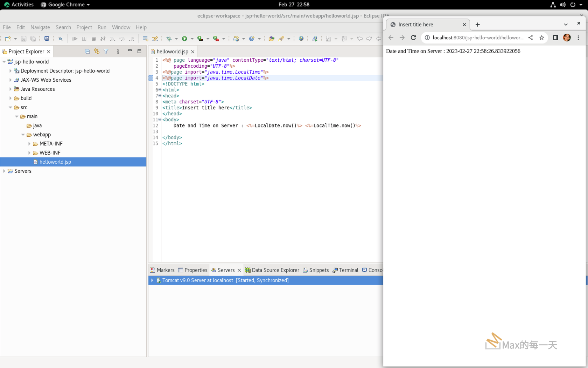Click Collapse All in Project Explorer
This screenshot has height=368, width=588.
pos(87,52)
